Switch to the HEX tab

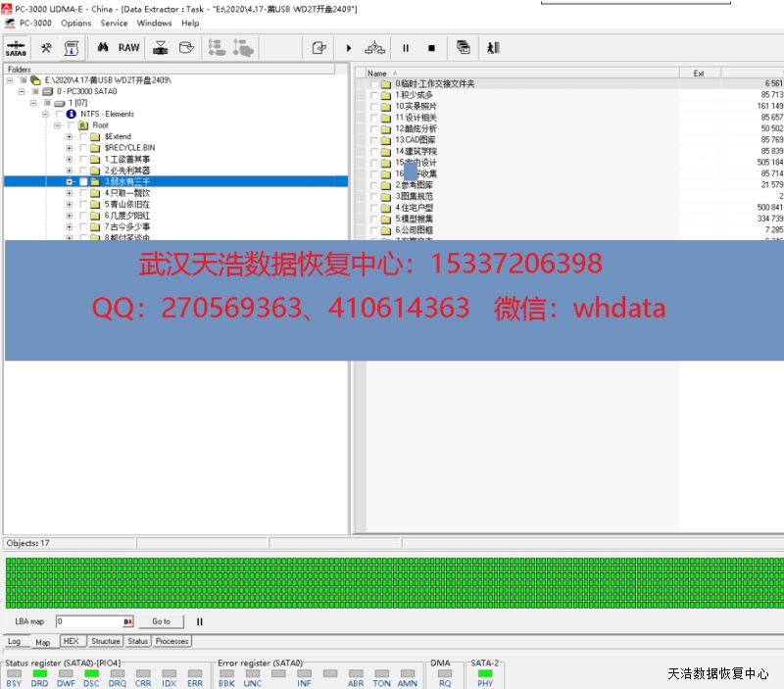tap(71, 641)
